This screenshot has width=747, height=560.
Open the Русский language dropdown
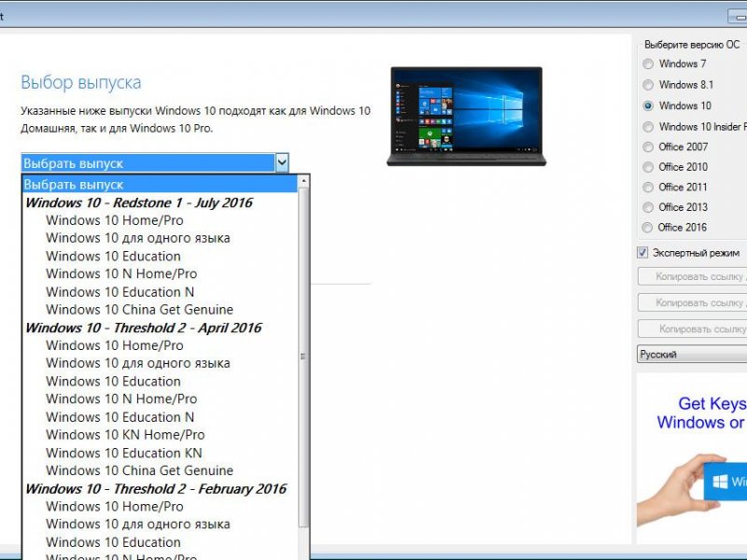[x=692, y=355]
